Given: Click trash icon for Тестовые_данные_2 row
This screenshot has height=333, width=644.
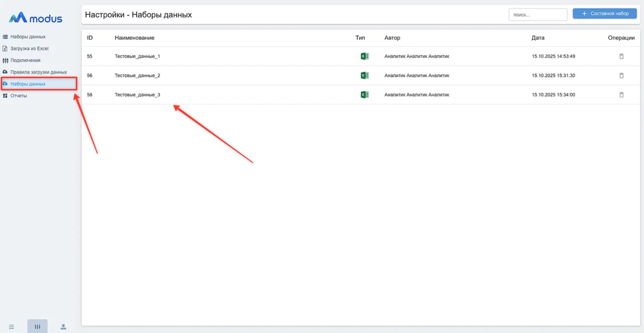Looking at the screenshot, I should [x=621, y=76].
